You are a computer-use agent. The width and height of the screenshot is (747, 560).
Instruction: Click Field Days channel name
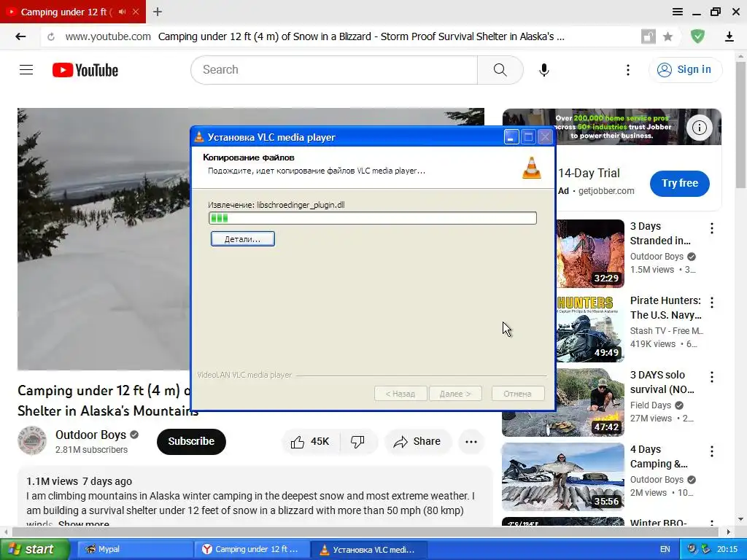[650, 405]
